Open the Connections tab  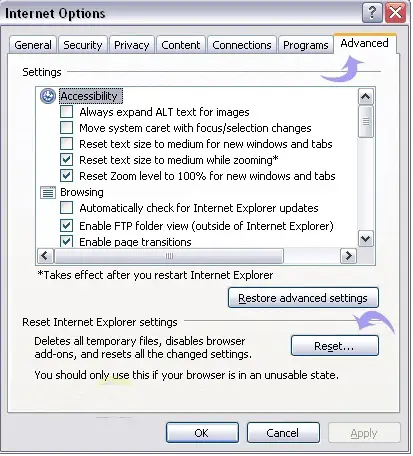[242, 45]
